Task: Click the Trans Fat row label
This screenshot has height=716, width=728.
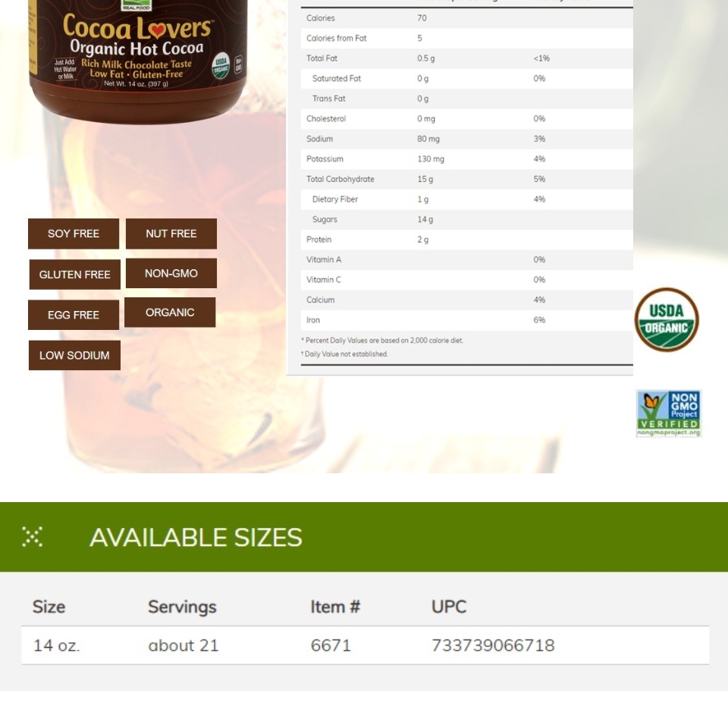Action: click(328, 99)
